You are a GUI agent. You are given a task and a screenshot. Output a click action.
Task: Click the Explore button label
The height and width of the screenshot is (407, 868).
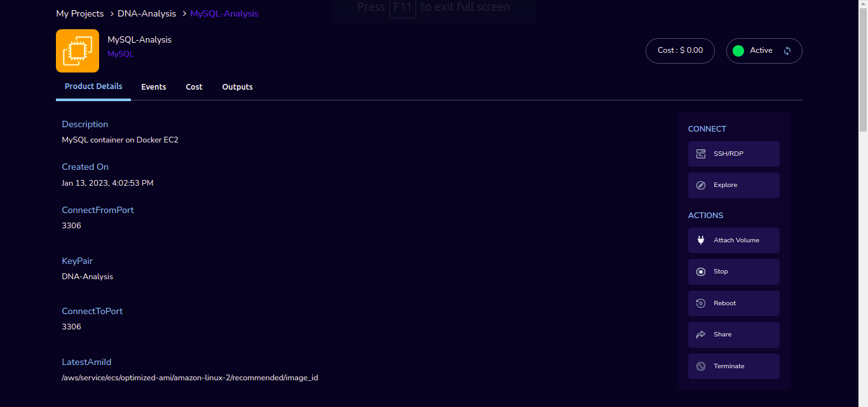point(726,185)
